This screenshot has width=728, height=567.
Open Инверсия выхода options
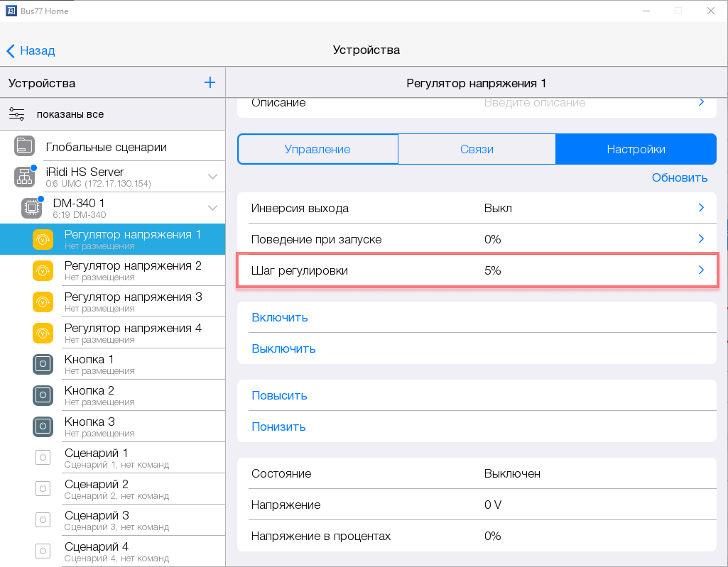click(701, 208)
